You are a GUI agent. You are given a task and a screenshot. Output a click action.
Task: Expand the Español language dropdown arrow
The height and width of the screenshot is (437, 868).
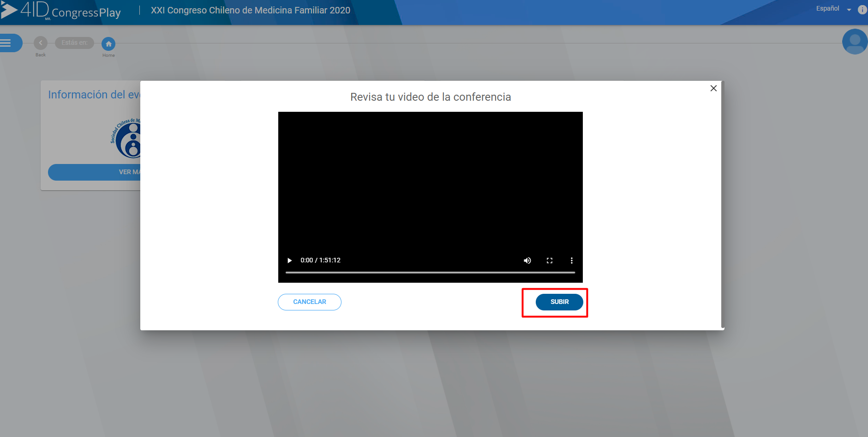pyautogui.click(x=849, y=10)
